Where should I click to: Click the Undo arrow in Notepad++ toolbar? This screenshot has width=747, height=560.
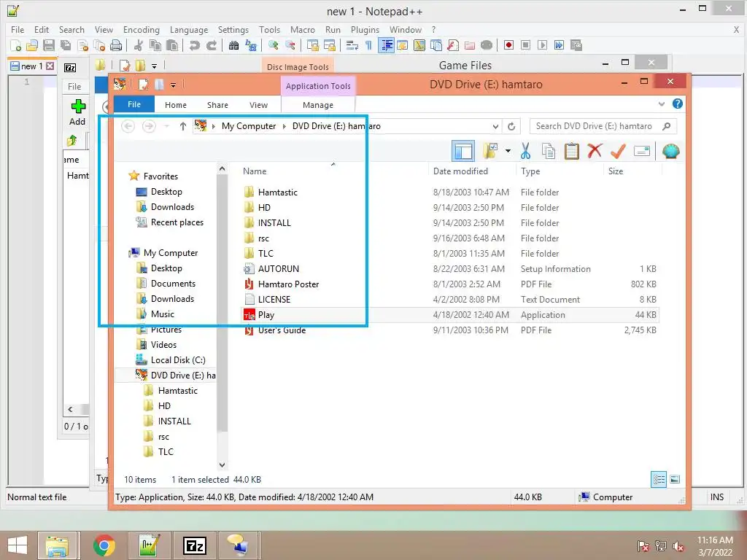[x=194, y=45]
